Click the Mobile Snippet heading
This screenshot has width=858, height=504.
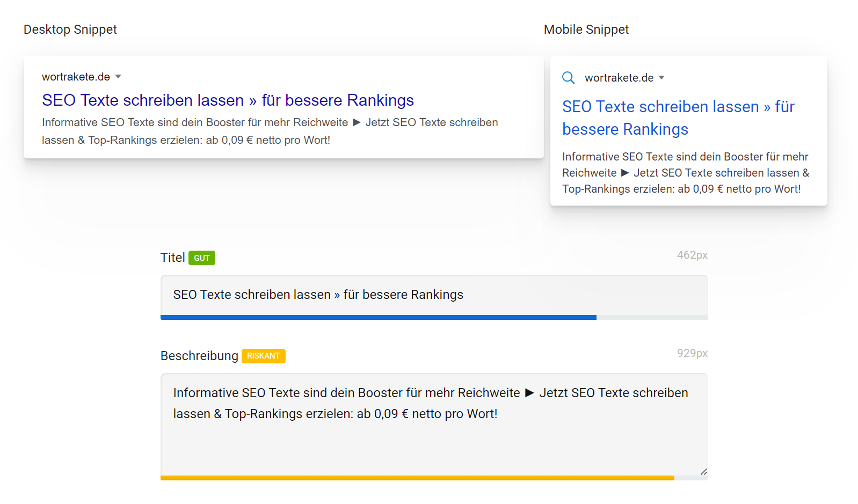586,30
